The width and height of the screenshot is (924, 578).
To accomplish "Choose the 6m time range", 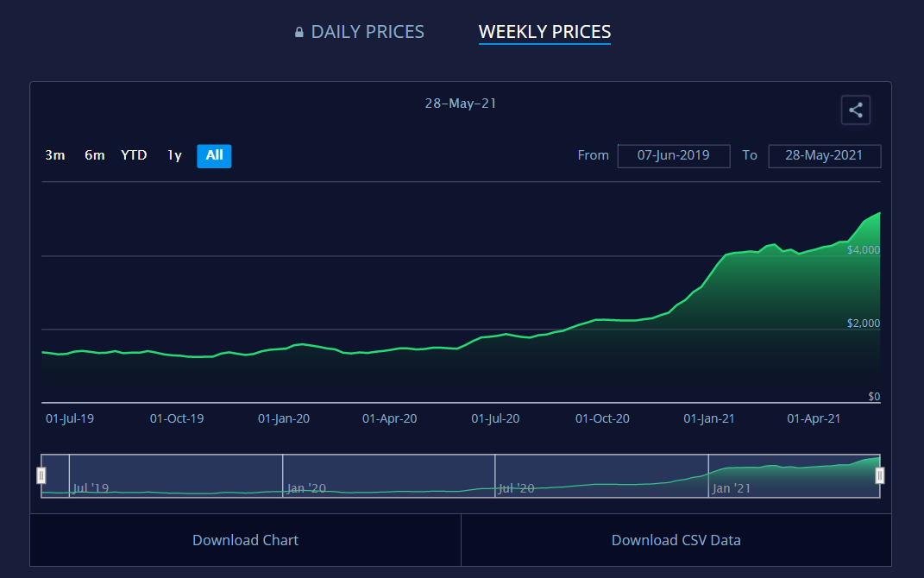I will [x=94, y=155].
